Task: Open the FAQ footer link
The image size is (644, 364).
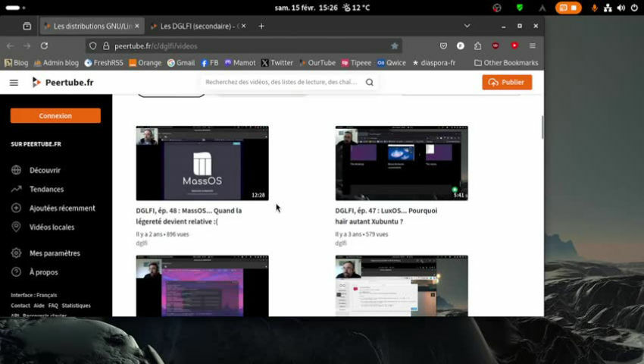Action: (x=53, y=306)
